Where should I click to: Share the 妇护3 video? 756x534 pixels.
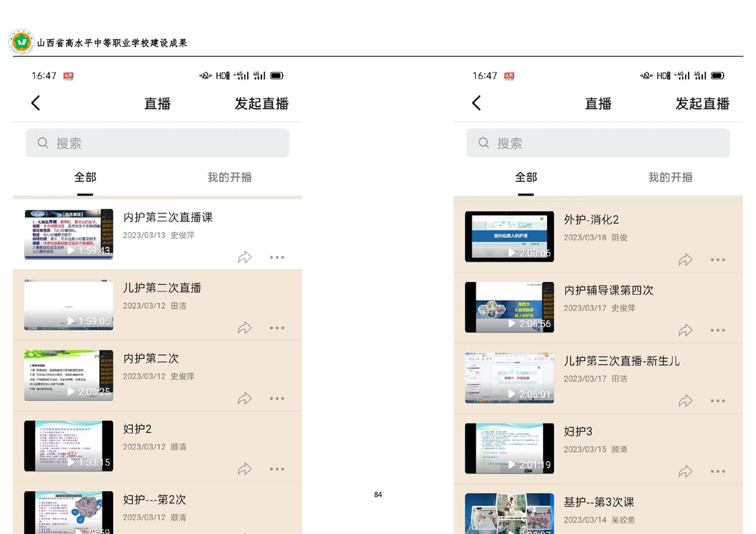686,471
